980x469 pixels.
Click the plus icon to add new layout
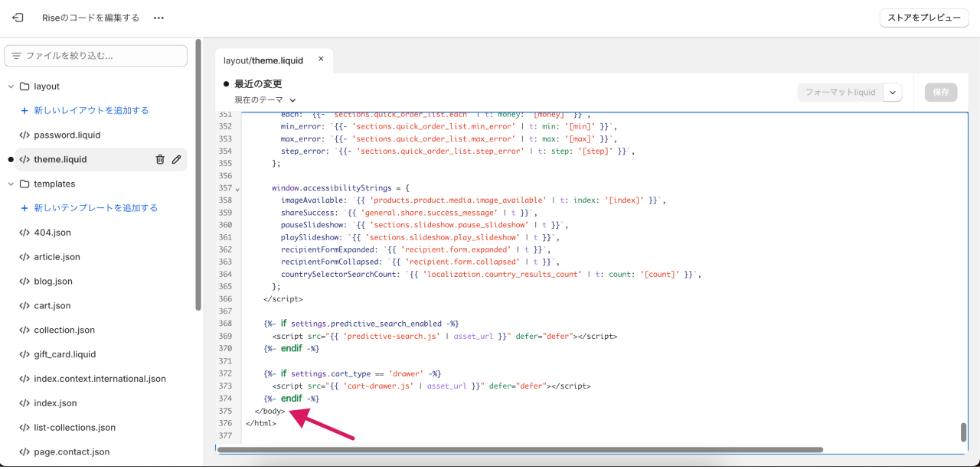click(24, 110)
